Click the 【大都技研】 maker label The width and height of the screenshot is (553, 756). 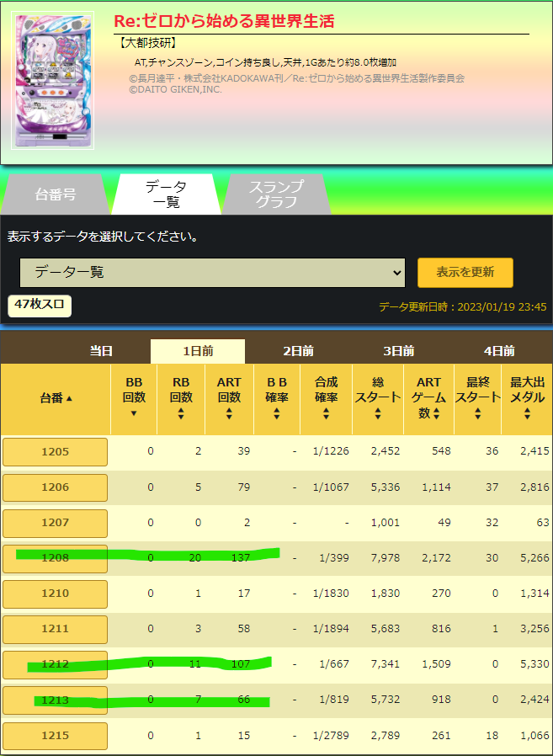click(x=147, y=44)
